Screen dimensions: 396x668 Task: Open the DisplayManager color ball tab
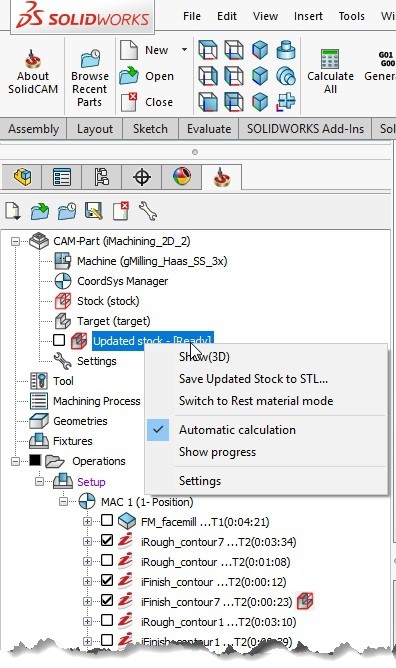coord(182,177)
